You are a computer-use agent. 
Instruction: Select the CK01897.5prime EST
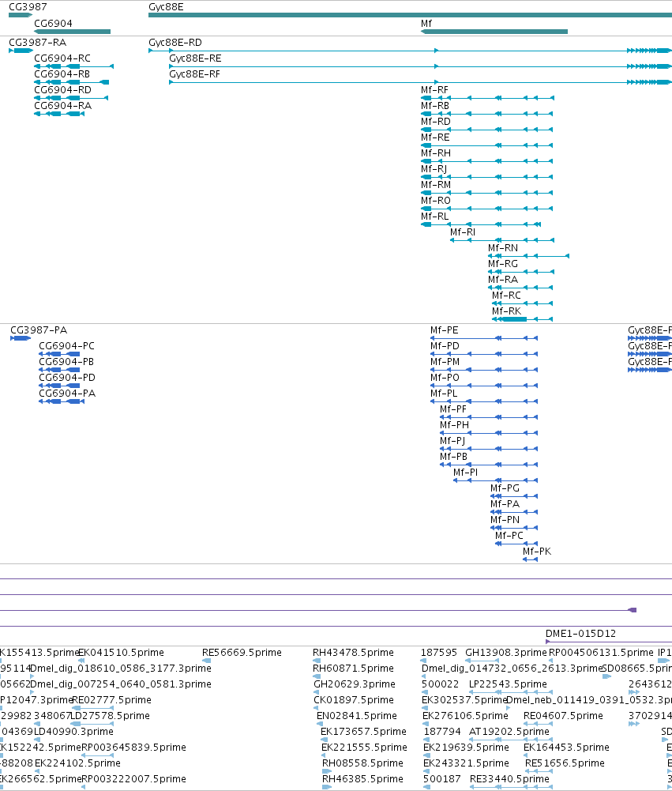[x=317, y=708]
